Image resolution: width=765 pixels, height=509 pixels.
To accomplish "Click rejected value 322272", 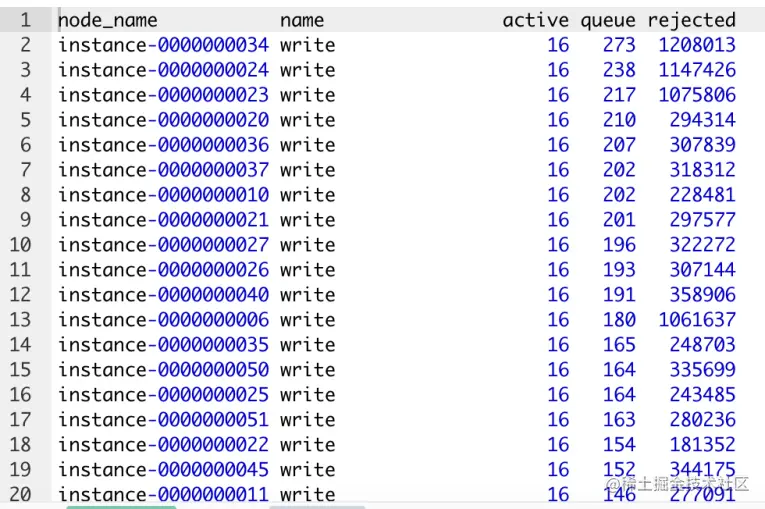I will pyautogui.click(x=703, y=244).
